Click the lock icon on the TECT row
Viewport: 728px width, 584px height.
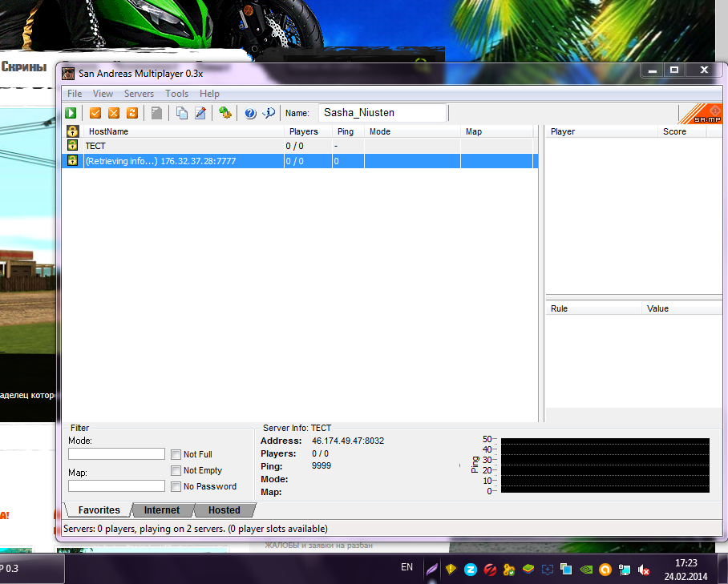(72, 145)
